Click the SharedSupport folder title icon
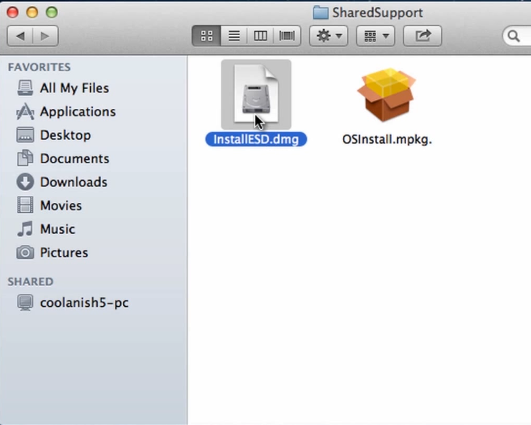This screenshot has width=531, height=425. (x=320, y=13)
